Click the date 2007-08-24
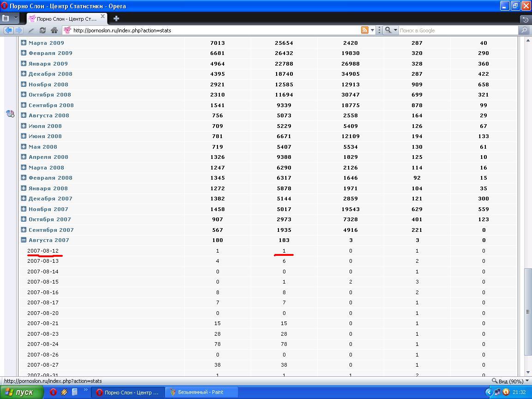The image size is (532, 399). (x=43, y=344)
